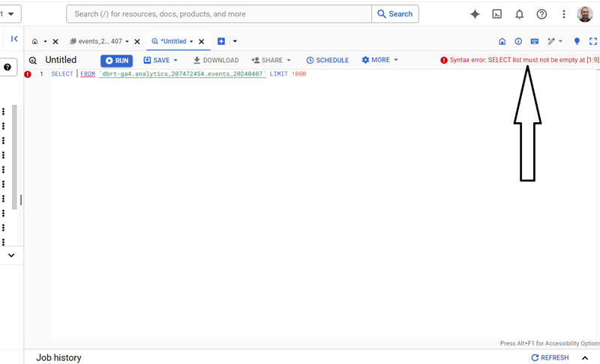The image size is (600, 364).
Task: Click the SHARE button
Action: point(267,61)
